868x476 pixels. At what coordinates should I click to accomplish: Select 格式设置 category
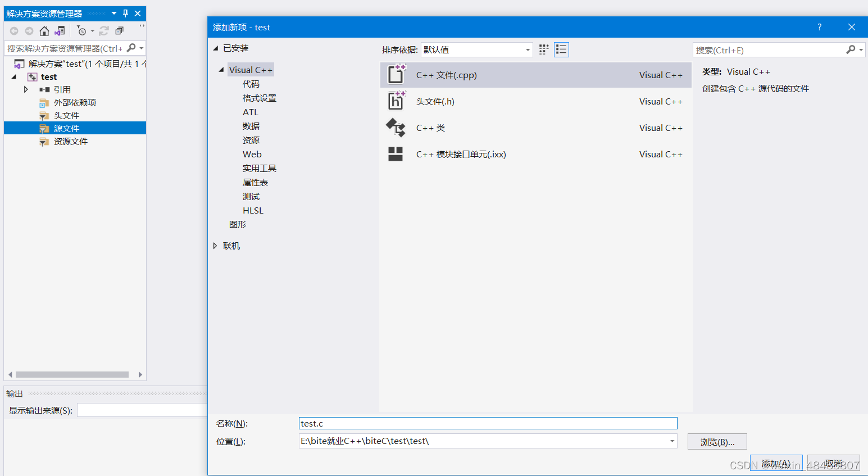click(x=260, y=98)
